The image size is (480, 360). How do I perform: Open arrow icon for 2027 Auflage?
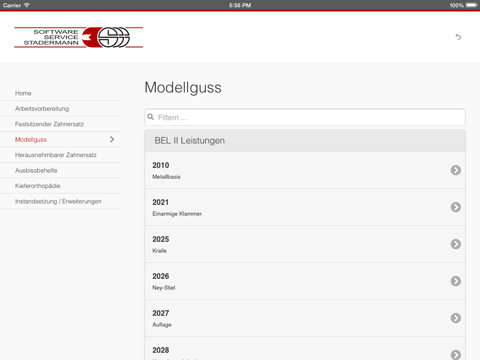tap(456, 318)
